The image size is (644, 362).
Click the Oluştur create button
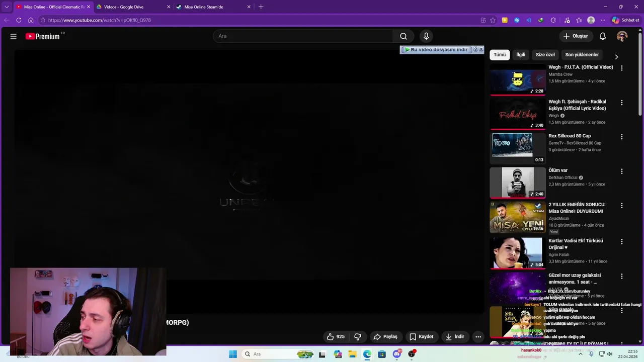pos(576,36)
